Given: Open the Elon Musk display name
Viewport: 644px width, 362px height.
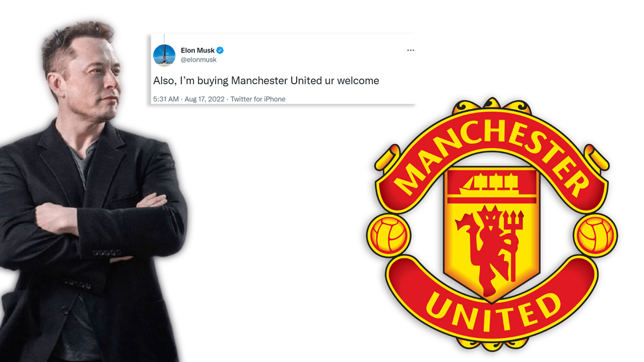Looking at the screenshot, I should click(x=197, y=50).
